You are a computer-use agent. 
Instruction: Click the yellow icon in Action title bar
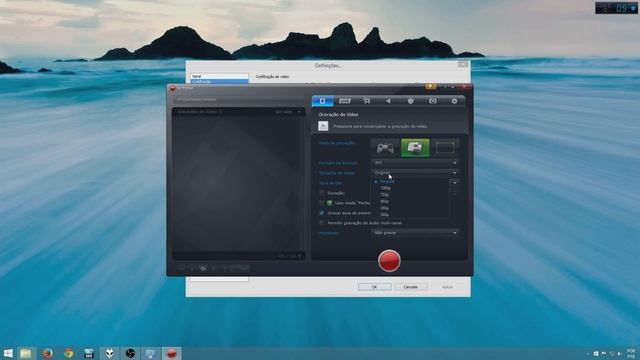pyautogui.click(x=430, y=87)
